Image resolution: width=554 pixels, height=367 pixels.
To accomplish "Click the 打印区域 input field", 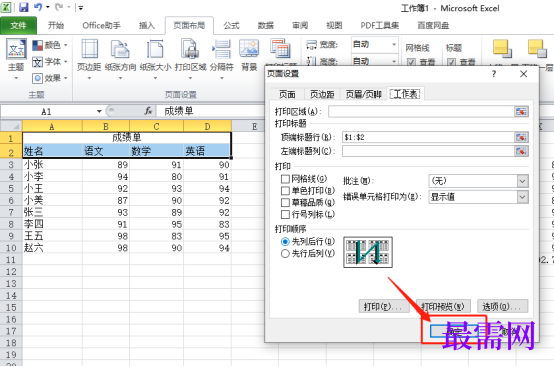I will (x=421, y=112).
